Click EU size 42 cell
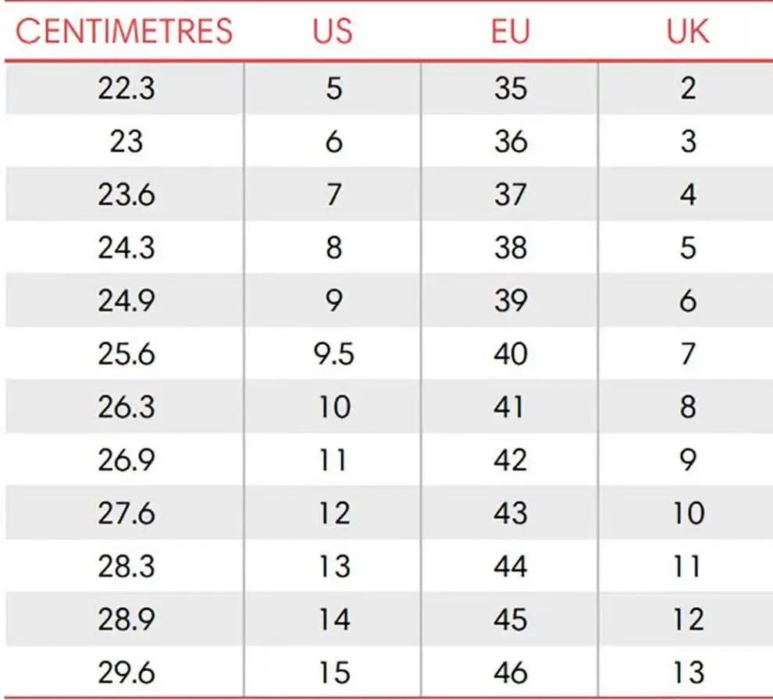773x700 pixels. click(x=511, y=460)
